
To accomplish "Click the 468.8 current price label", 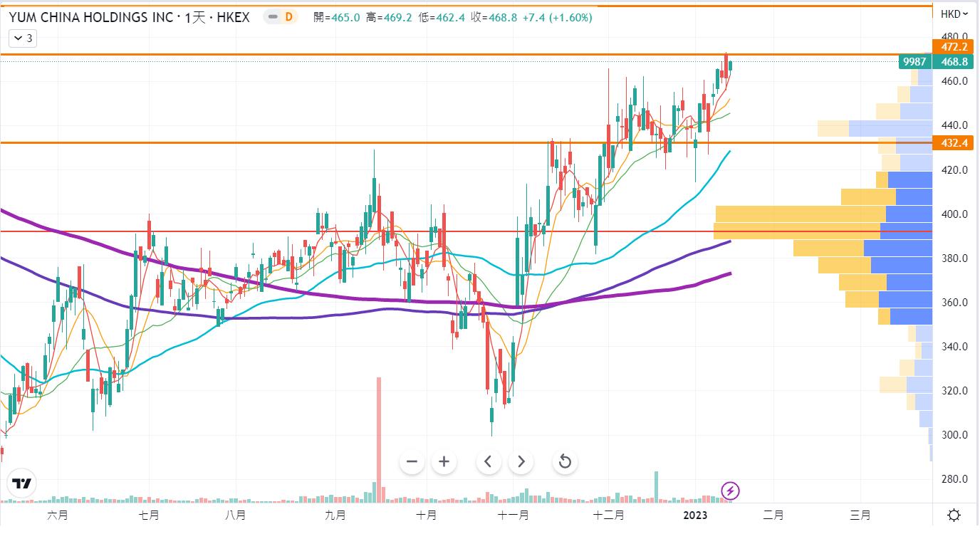I will click(953, 62).
